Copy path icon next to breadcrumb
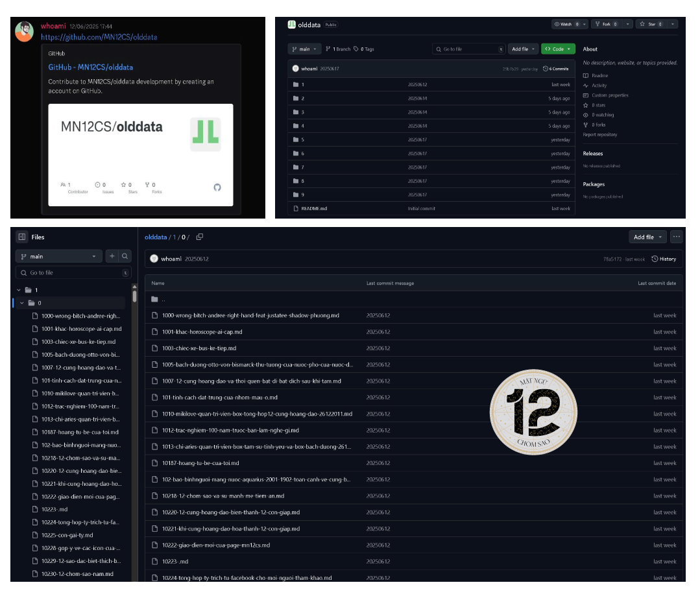Screen dimensions: 700x598 pos(200,237)
